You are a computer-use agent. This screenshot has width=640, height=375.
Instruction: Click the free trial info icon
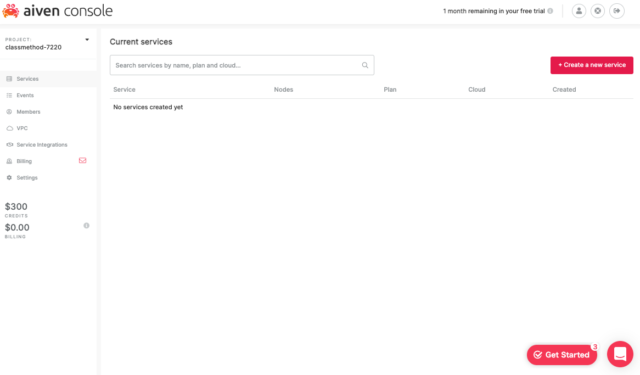tap(550, 11)
